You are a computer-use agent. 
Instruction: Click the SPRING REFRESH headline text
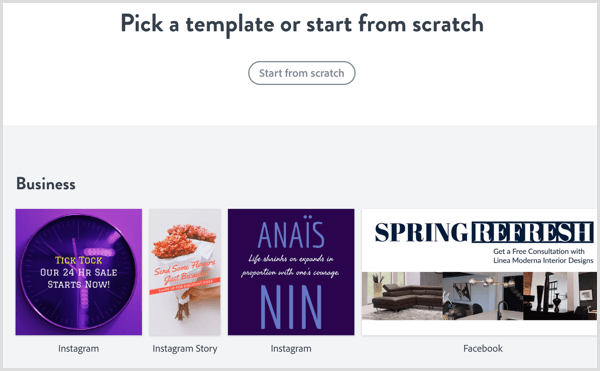[x=484, y=232]
